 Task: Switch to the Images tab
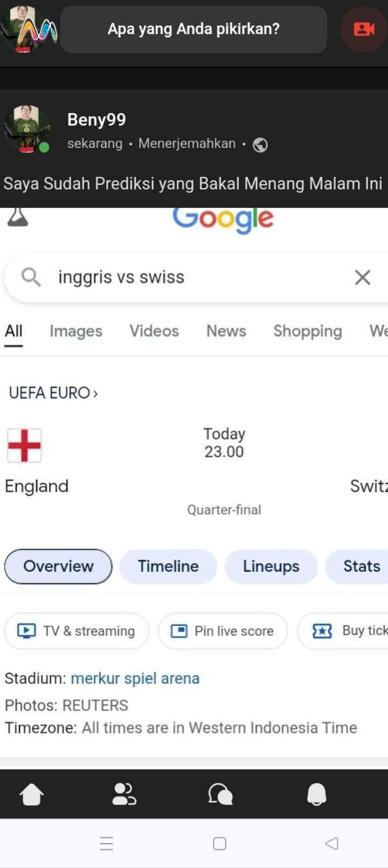point(76,331)
